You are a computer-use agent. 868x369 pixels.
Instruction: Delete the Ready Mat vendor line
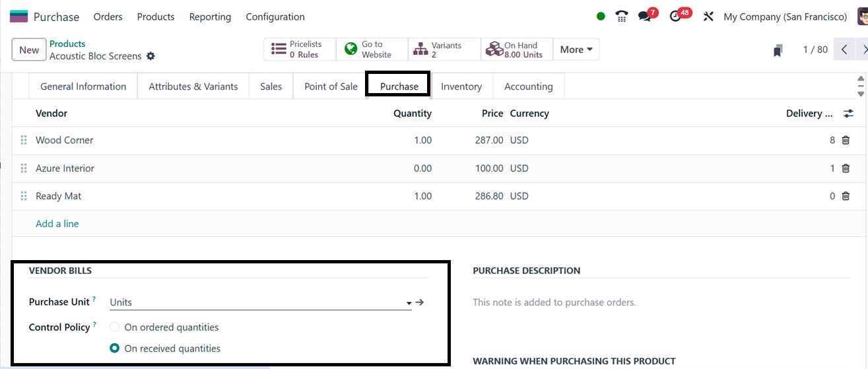point(846,196)
